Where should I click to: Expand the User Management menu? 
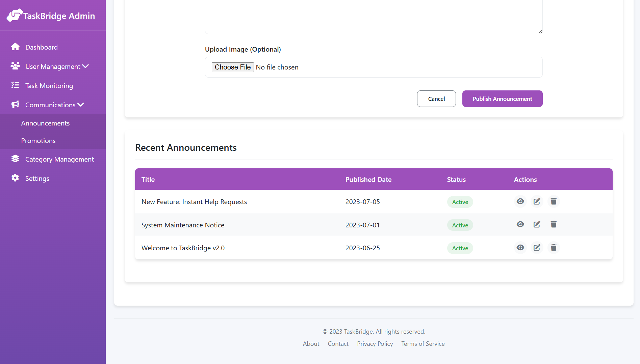click(85, 66)
